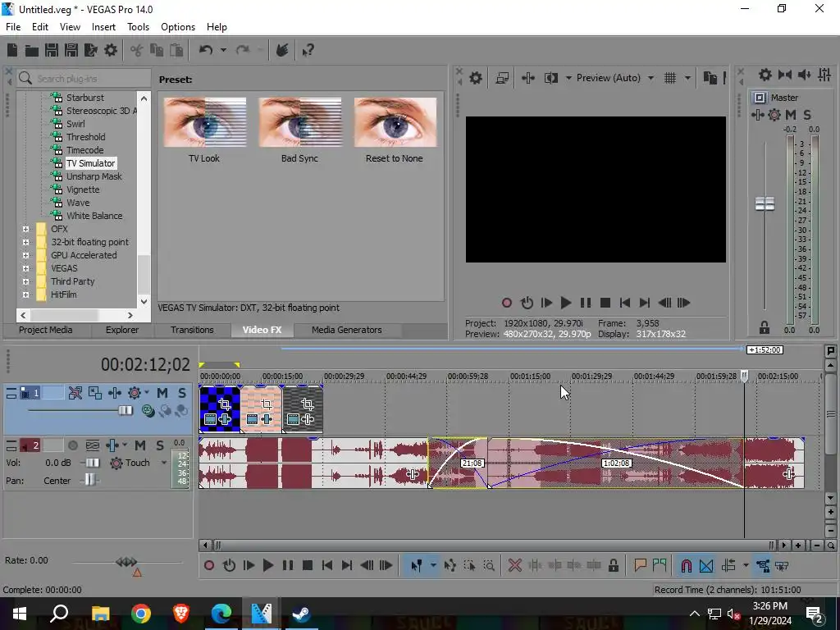Click the Delete red X icon

[x=515, y=565]
